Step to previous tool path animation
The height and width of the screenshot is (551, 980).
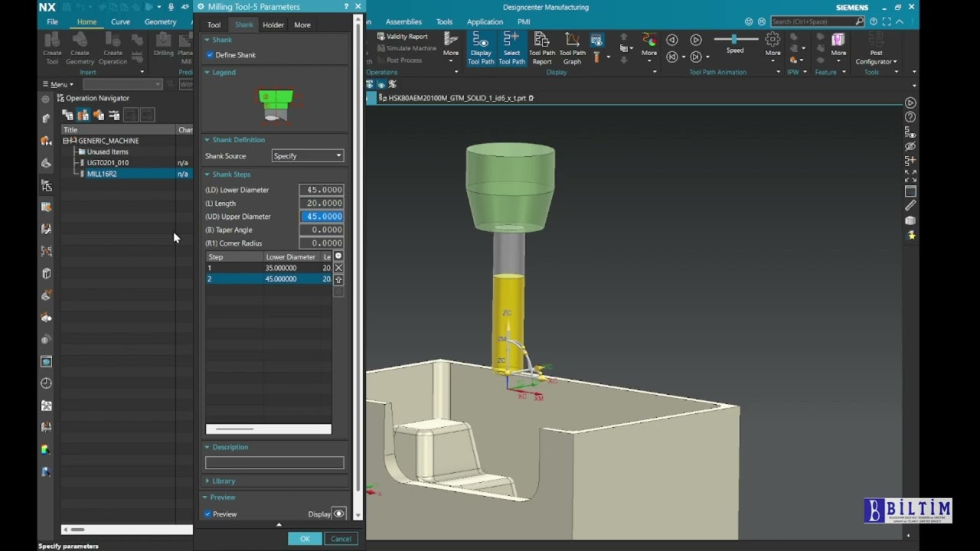pyautogui.click(x=671, y=57)
